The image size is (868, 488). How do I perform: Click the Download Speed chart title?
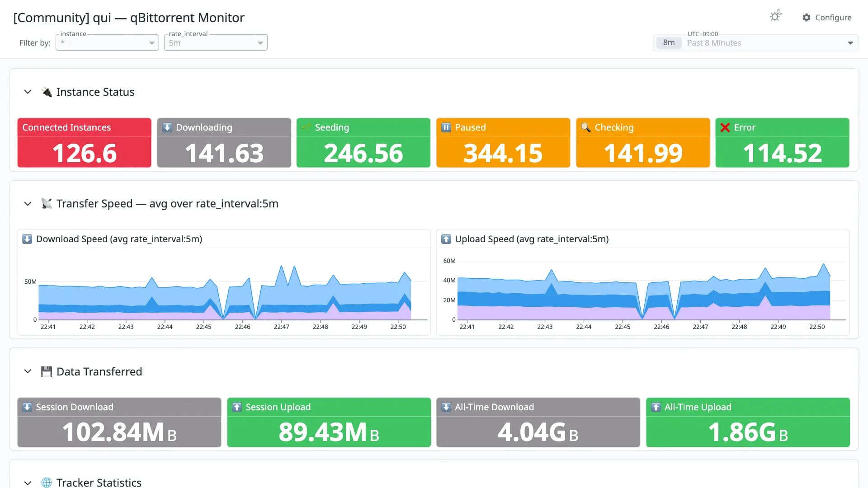(119, 239)
